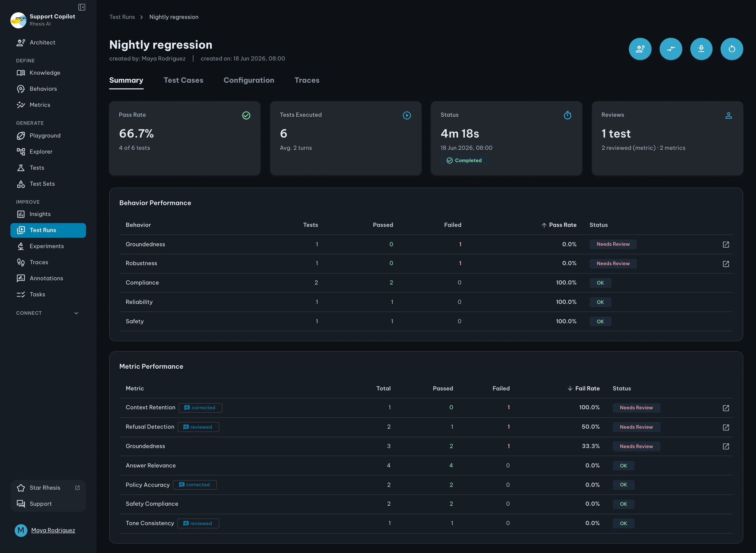
Task: Click the Policy Accuracy corrected badge
Action: (195, 485)
